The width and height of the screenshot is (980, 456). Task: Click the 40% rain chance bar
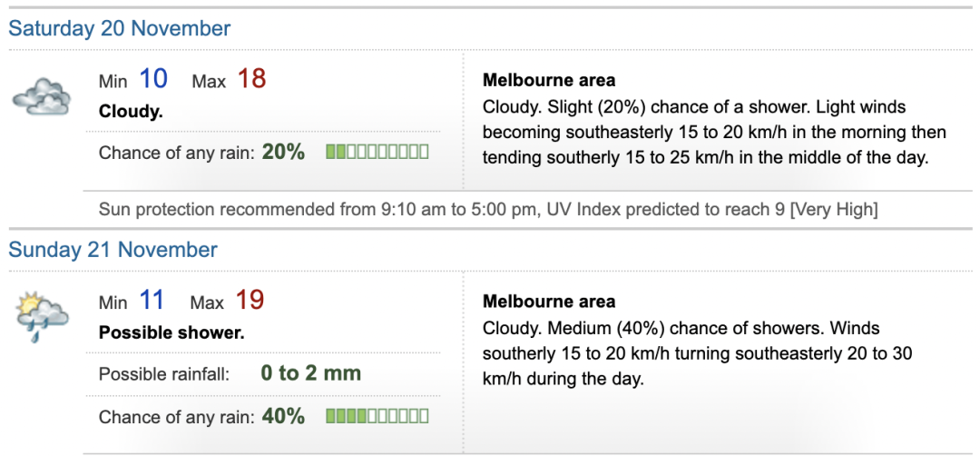coord(377,416)
